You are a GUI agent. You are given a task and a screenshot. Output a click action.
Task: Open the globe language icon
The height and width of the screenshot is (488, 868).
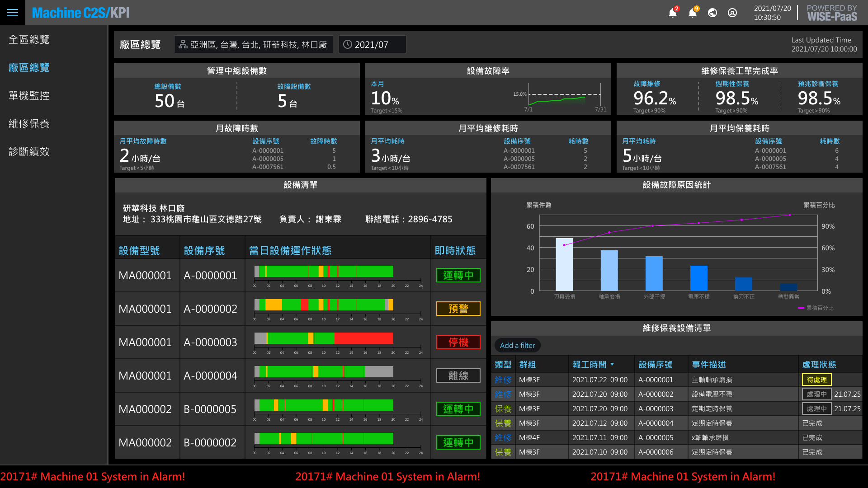pos(712,13)
